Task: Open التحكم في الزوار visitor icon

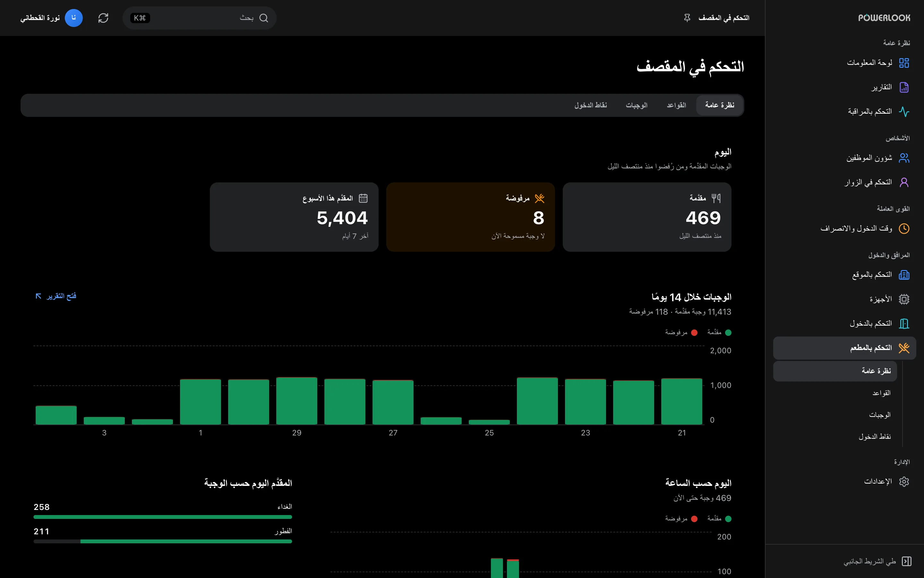Action: pos(904,182)
